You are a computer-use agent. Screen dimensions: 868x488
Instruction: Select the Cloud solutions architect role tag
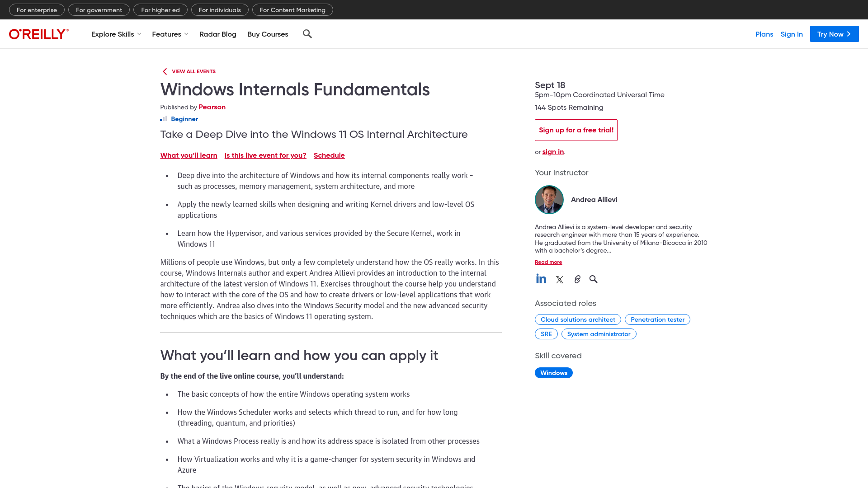pyautogui.click(x=578, y=319)
